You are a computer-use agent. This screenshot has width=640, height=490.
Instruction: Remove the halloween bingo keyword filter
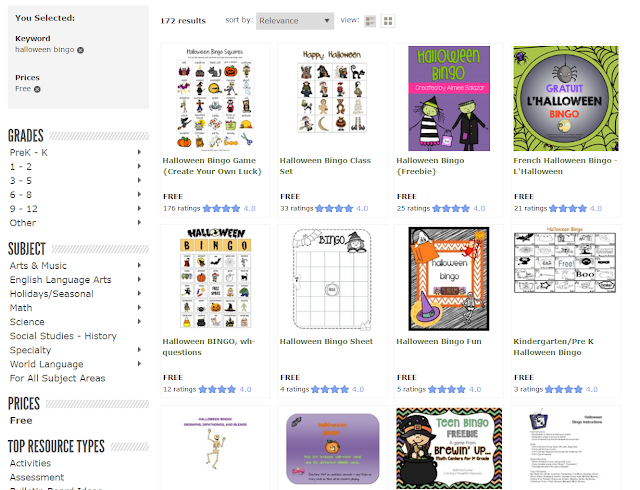tap(80, 50)
